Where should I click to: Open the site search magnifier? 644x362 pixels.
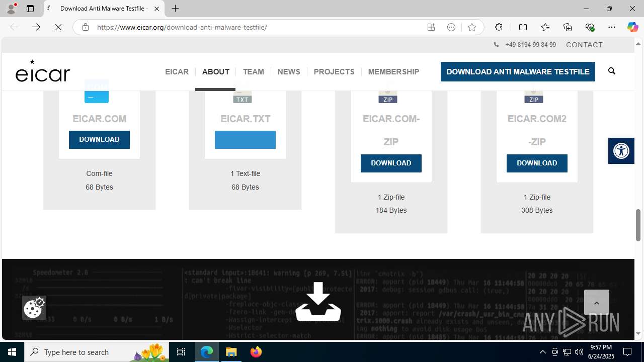coord(612,71)
